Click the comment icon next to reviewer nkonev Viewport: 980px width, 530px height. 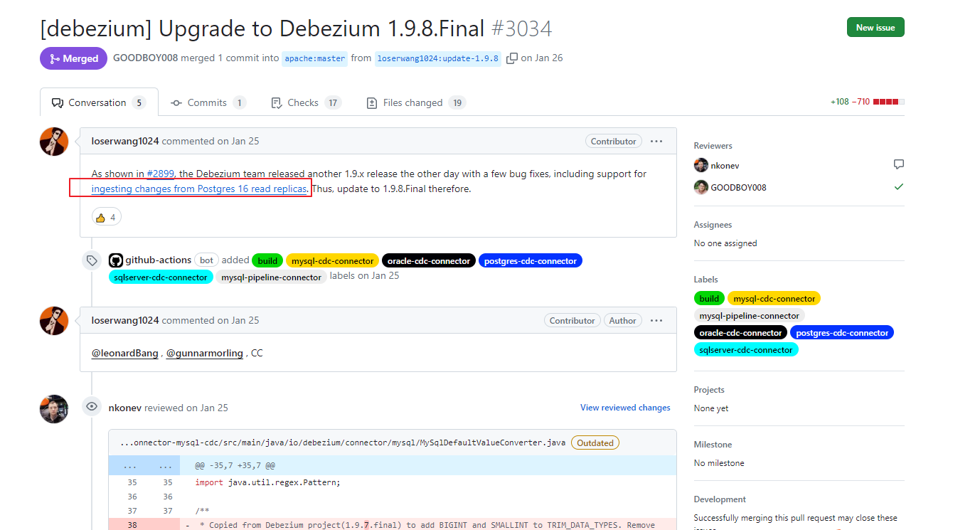click(899, 165)
